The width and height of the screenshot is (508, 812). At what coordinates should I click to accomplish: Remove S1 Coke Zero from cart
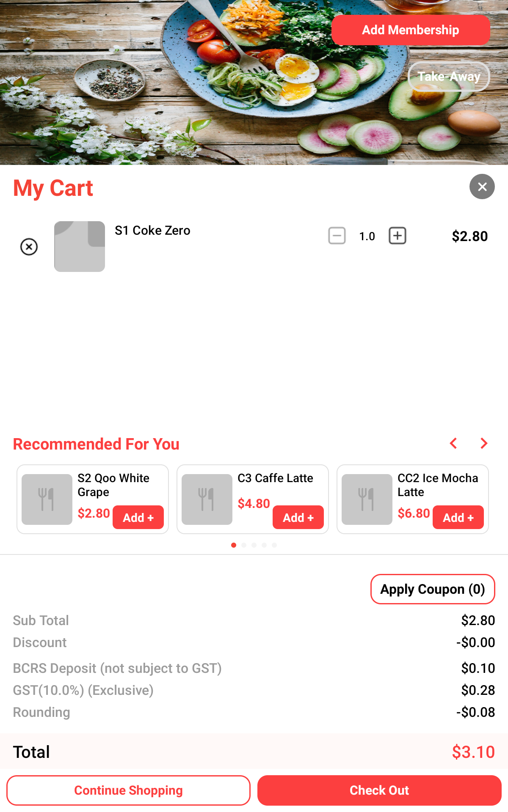(x=29, y=247)
